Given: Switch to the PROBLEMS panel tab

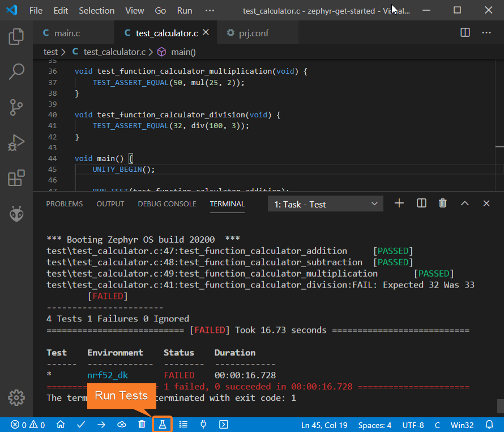Looking at the screenshot, I should tap(65, 204).
